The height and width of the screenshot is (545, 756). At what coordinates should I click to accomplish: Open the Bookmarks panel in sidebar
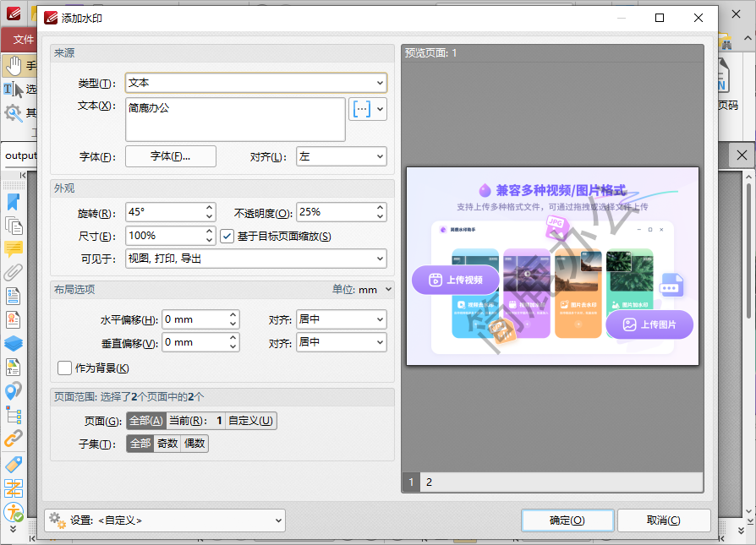(x=14, y=202)
